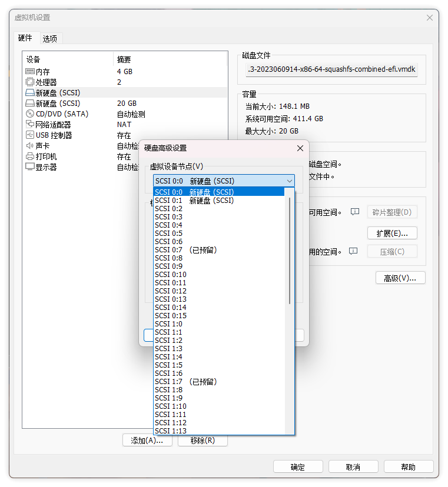Click the disk icon of the selected 新硬盘 (SCSI) row without a size
The width and height of the screenshot is (448, 487).
[x=30, y=92]
